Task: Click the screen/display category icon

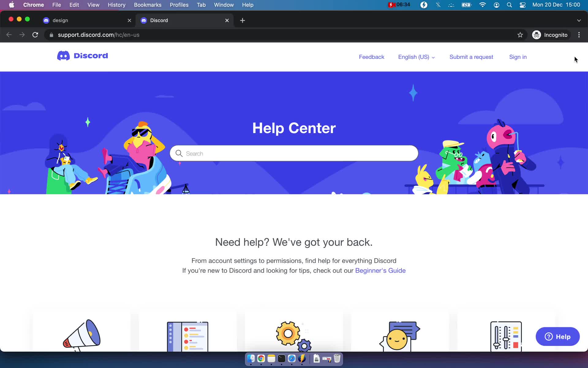Action: 187,335
